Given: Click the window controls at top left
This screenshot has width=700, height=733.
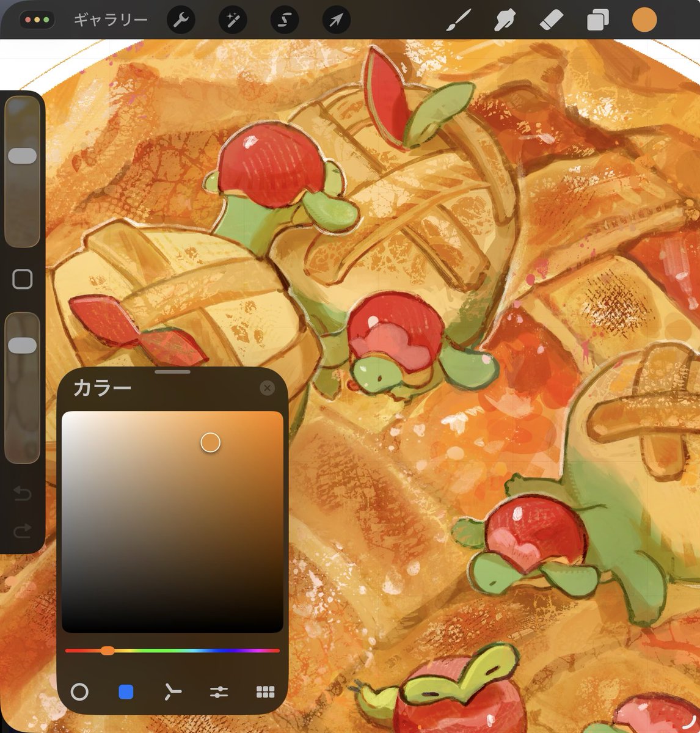Looking at the screenshot, I should pos(37,20).
